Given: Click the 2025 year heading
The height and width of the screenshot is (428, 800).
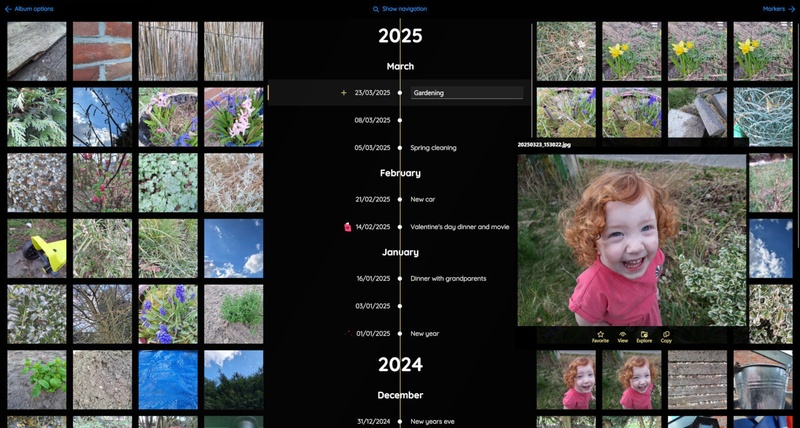Looking at the screenshot, I should pos(400,36).
